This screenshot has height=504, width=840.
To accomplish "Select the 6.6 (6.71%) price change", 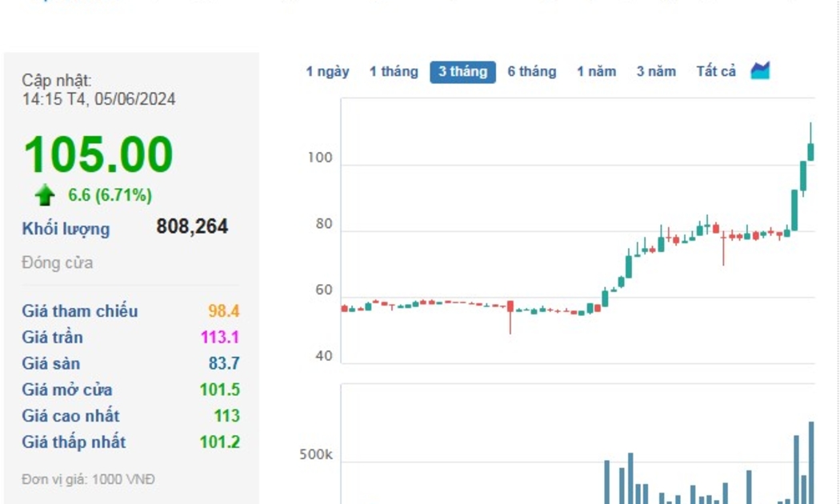I will [110, 195].
